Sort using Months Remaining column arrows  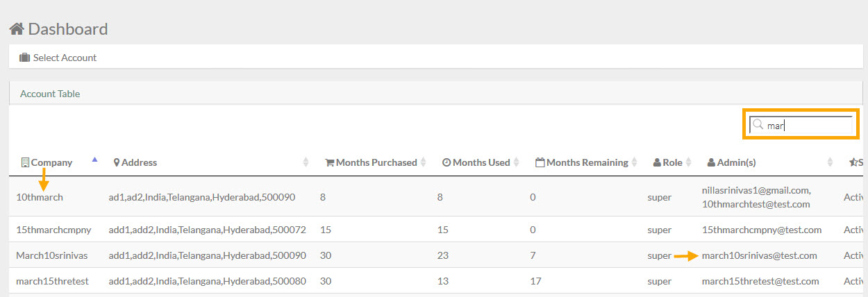pos(635,162)
